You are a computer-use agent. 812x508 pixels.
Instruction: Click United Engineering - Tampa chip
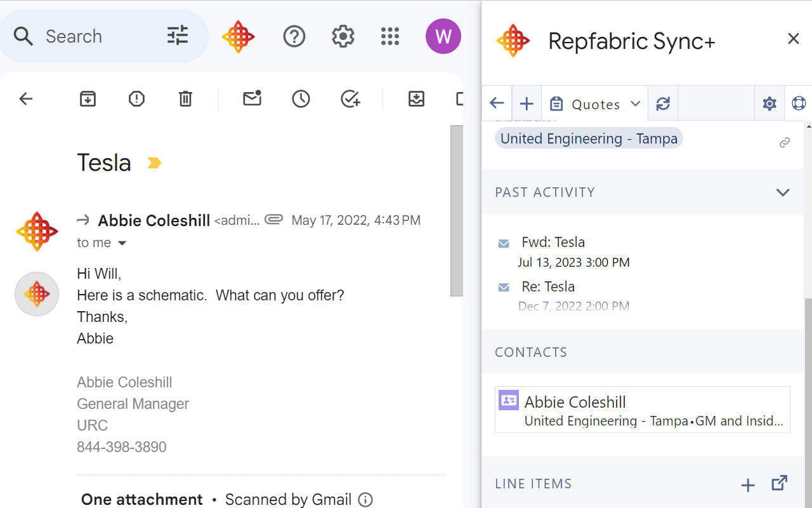589,138
